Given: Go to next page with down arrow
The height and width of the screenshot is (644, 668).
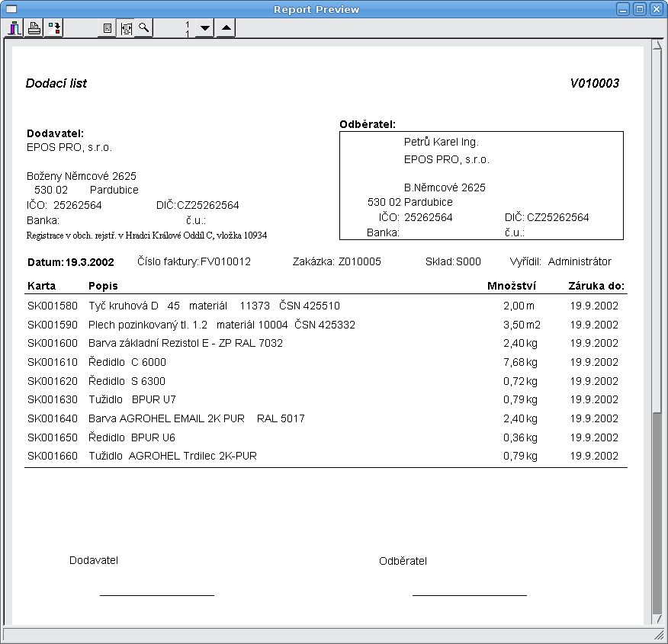Looking at the screenshot, I should coord(204,28).
